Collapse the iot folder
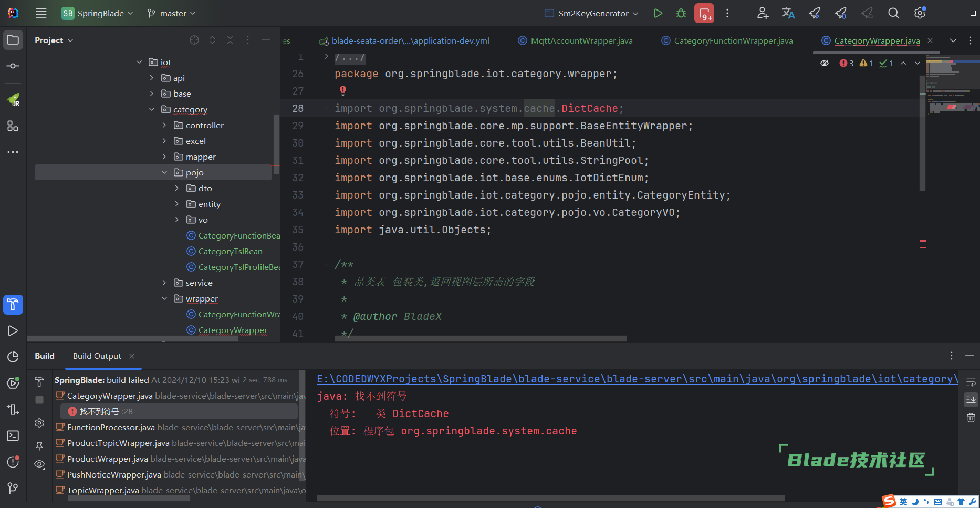This screenshot has width=980, height=508. pyautogui.click(x=139, y=62)
